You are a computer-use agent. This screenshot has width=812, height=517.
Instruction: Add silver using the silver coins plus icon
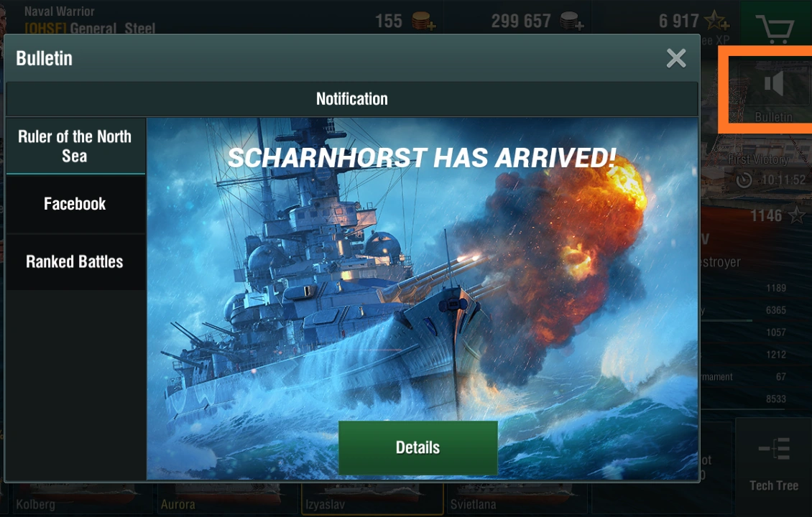click(572, 21)
